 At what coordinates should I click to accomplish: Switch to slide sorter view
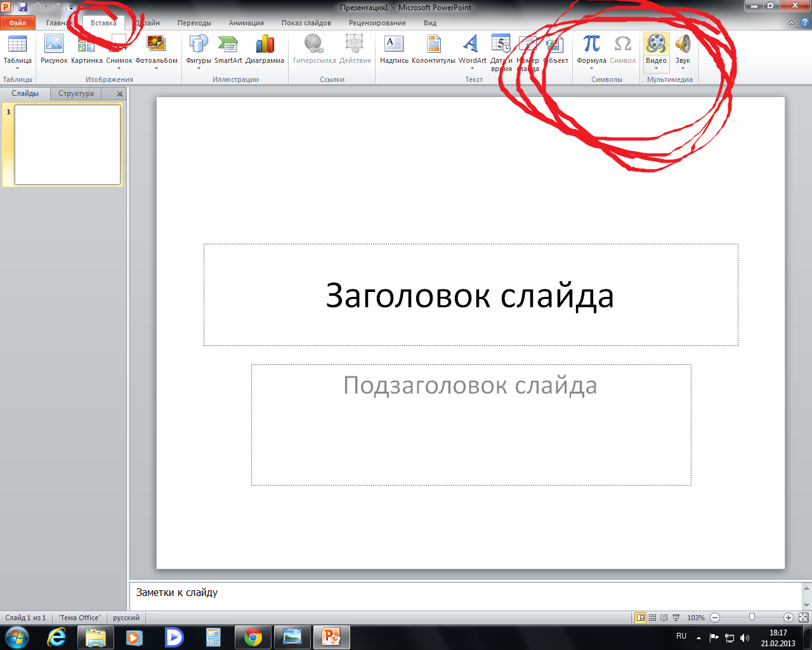click(652, 618)
